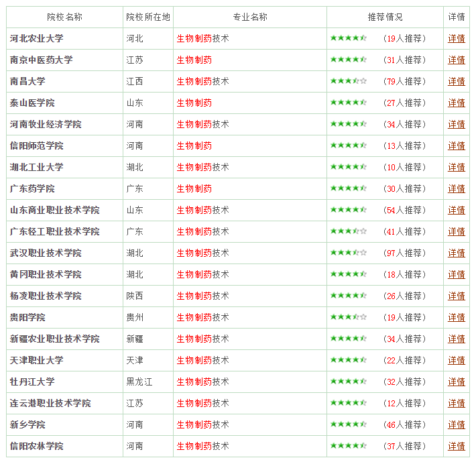476x464 pixels.
Task: Click the 院校所在地 column header
Action: click(148, 17)
